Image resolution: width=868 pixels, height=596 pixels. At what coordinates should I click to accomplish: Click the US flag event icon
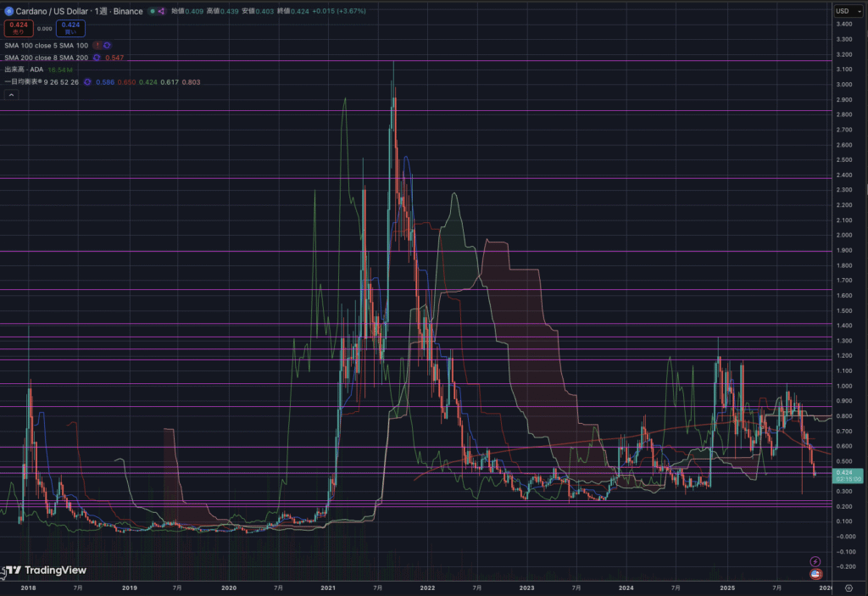coord(815,573)
